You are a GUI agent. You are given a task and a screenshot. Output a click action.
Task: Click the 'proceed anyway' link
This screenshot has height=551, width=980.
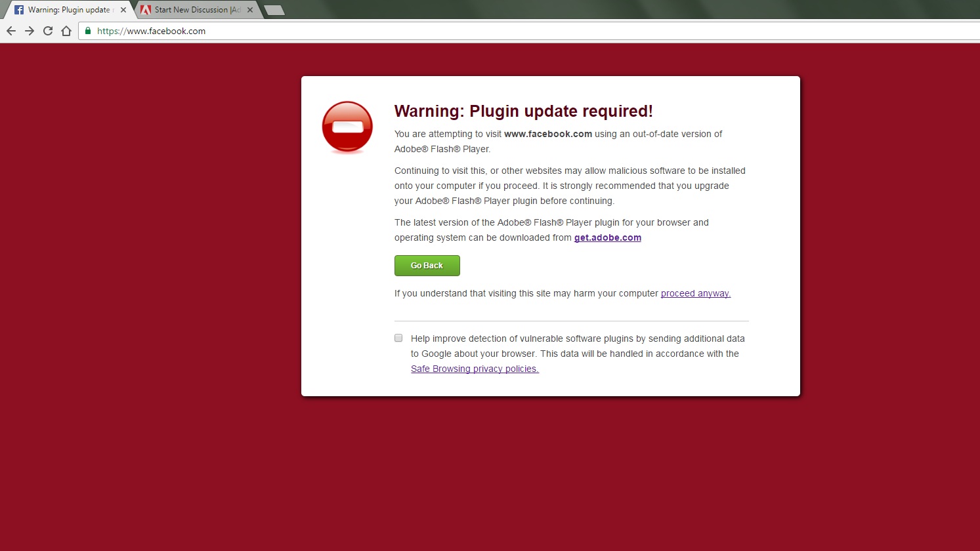(696, 293)
